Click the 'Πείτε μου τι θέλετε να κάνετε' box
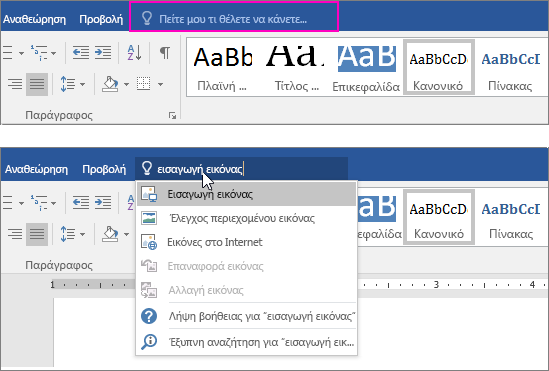The image size is (549, 371). click(234, 17)
